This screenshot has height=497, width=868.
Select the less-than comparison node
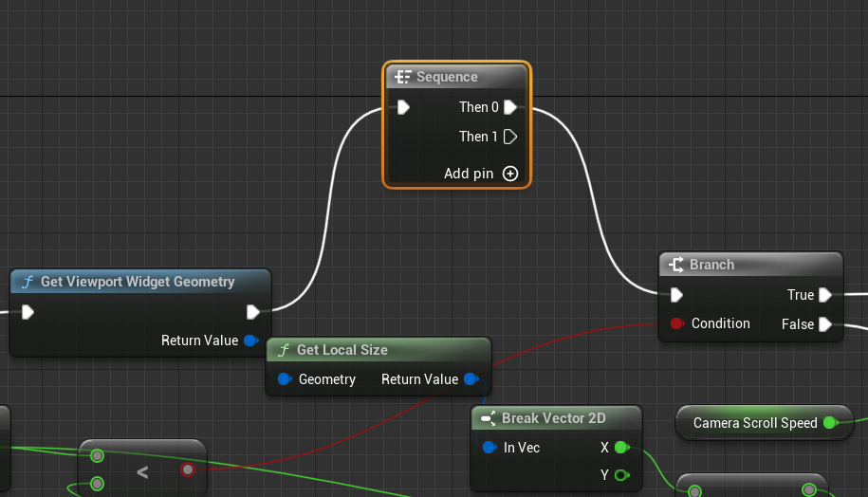point(143,469)
